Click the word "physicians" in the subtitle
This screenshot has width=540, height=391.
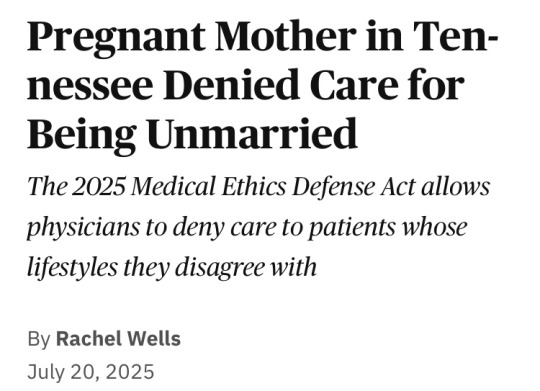point(83,228)
